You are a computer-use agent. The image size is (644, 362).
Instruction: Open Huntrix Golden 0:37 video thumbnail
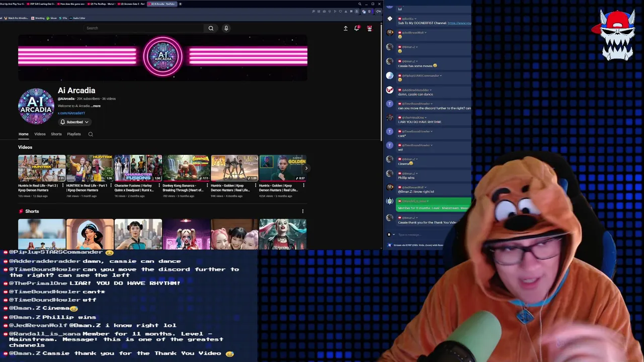[283, 168]
